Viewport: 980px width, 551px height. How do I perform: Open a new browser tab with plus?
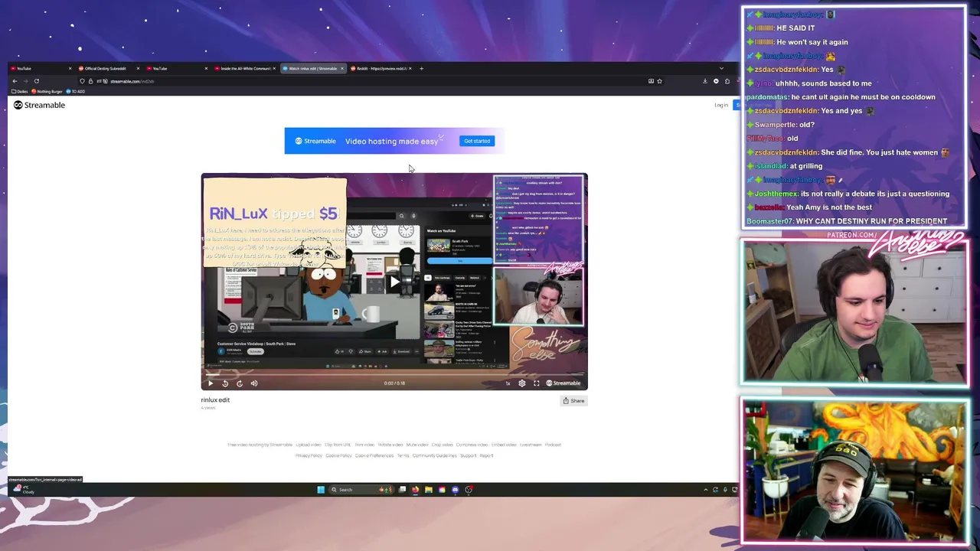pos(422,69)
